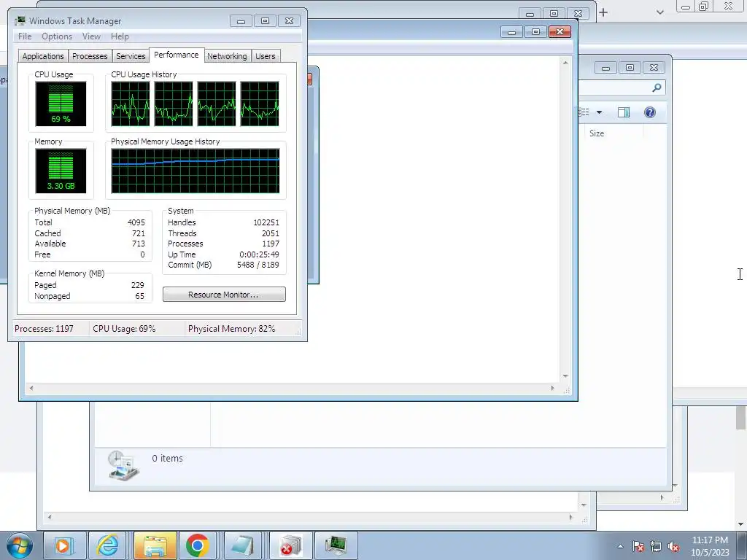Click the 0 items details icon
The height and width of the screenshot is (560, 747).
(x=123, y=465)
